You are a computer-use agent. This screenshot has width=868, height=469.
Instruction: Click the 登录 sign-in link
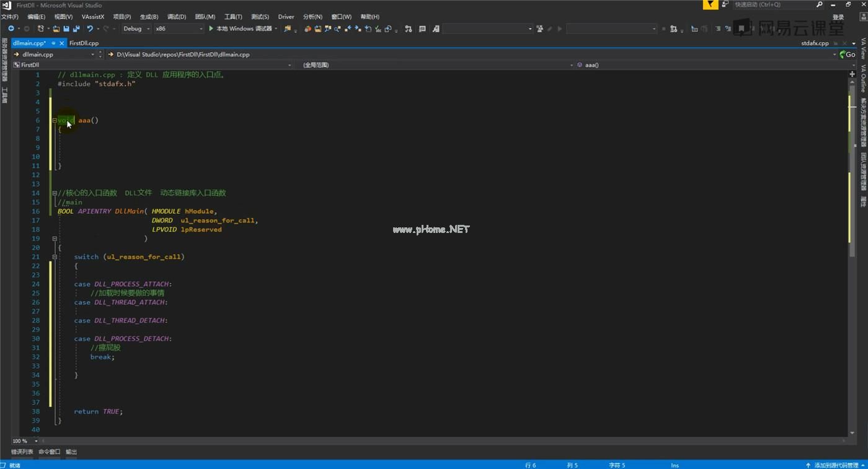pyautogui.click(x=838, y=17)
